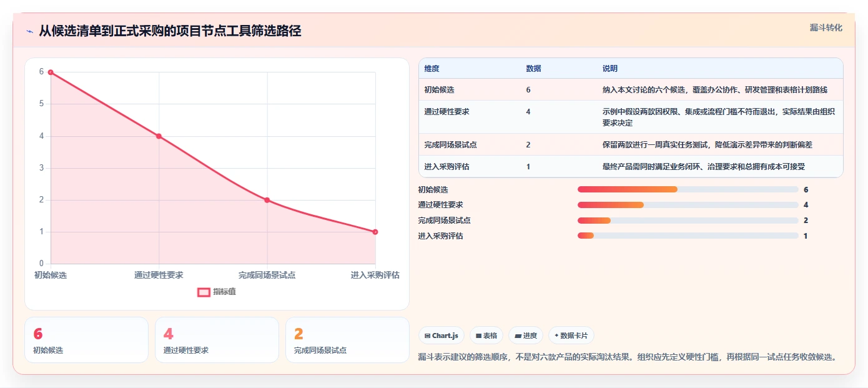Click the 说明 table header
This screenshot has height=388, width=868.
pyautogui.click(x=610, y=69)
